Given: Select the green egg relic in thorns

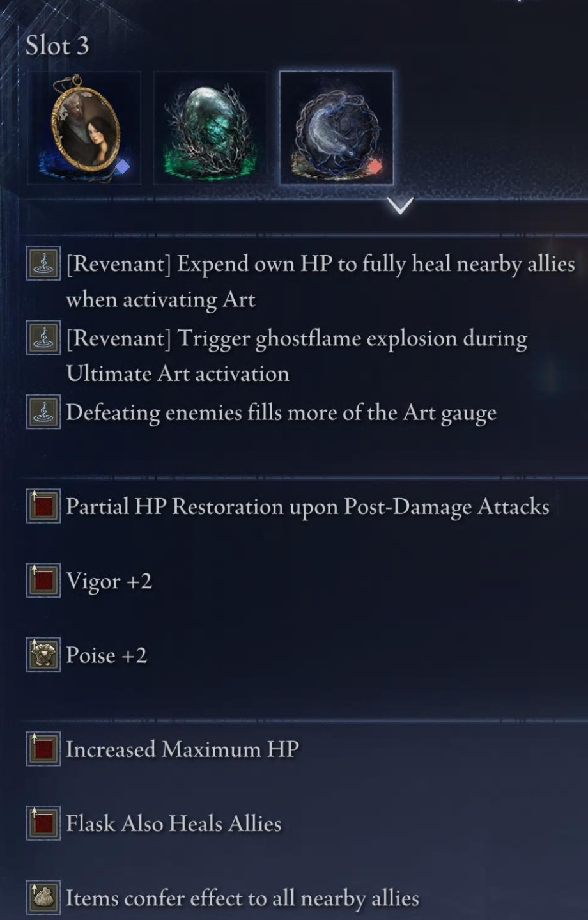Looking at the screenshot, I should (x=210, y=128).
